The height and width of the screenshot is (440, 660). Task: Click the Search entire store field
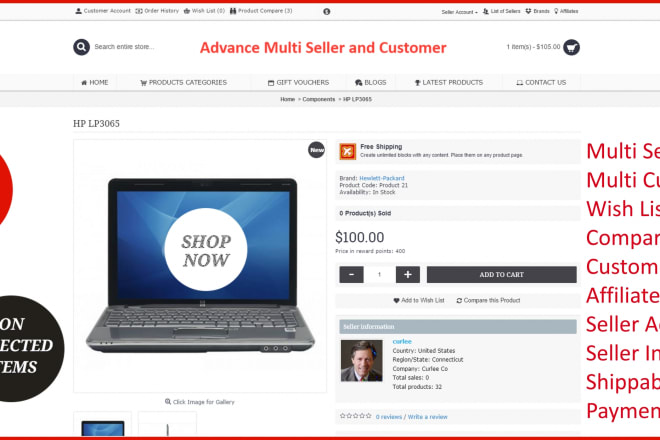(125, 47)
